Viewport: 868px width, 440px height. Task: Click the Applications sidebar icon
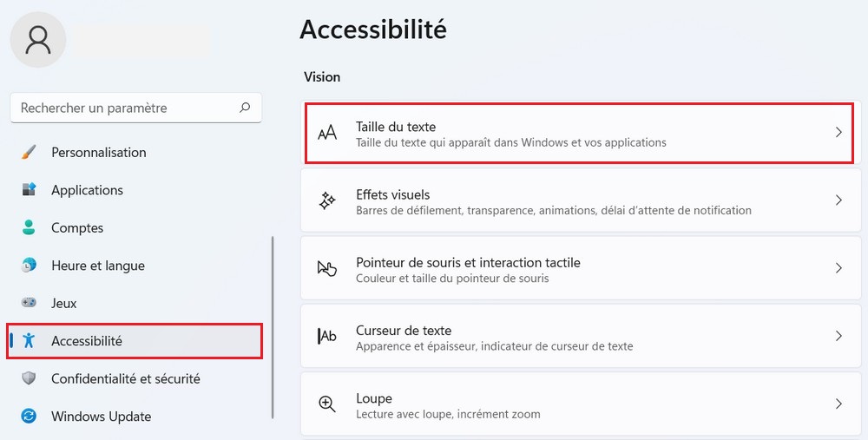29,190
